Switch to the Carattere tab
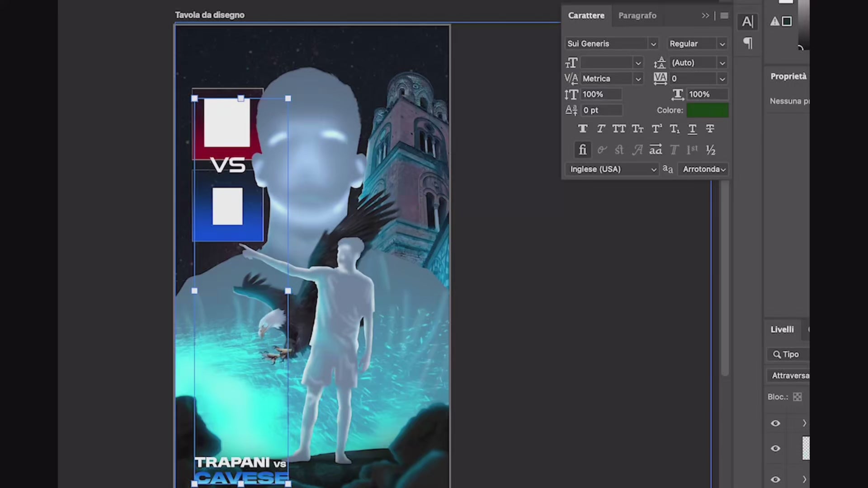The image size is (868, 488). click(x=586, y=16)
